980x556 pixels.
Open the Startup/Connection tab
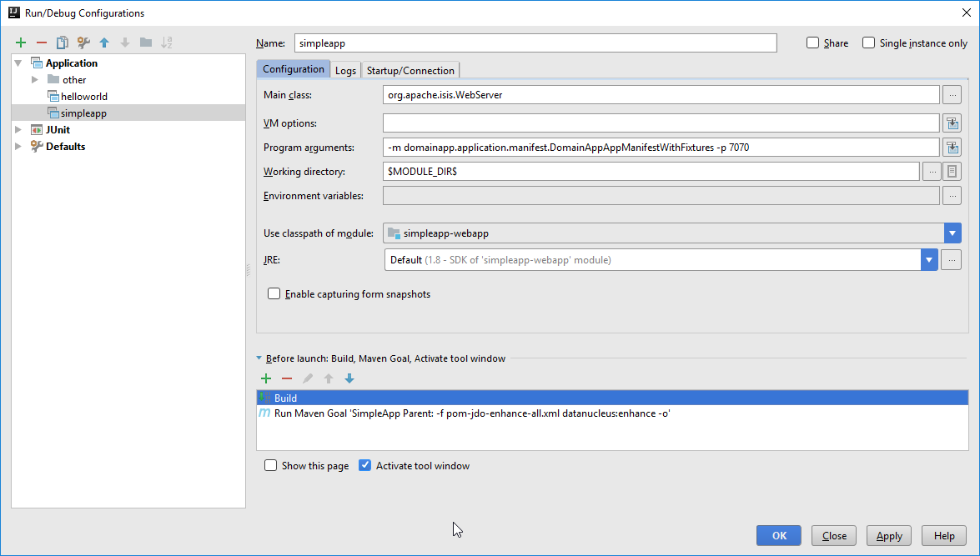click(x=410, y=70)
